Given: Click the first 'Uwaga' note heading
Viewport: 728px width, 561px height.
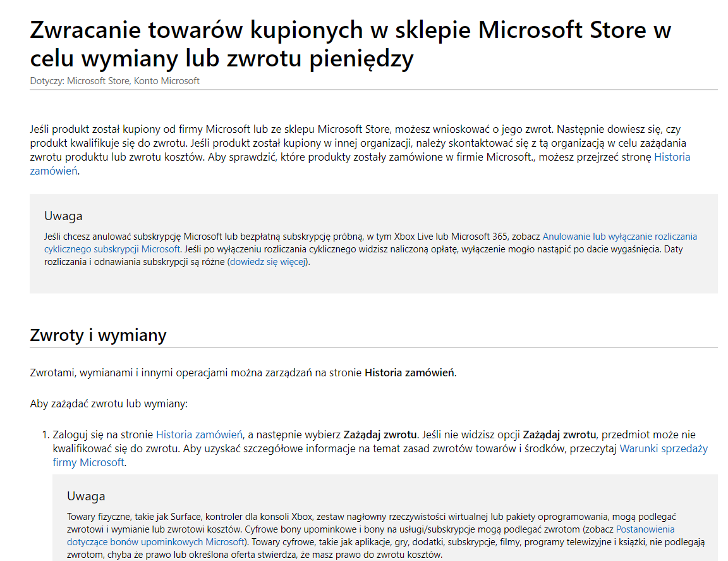Looking at the screenshot, I should point(63,216).
